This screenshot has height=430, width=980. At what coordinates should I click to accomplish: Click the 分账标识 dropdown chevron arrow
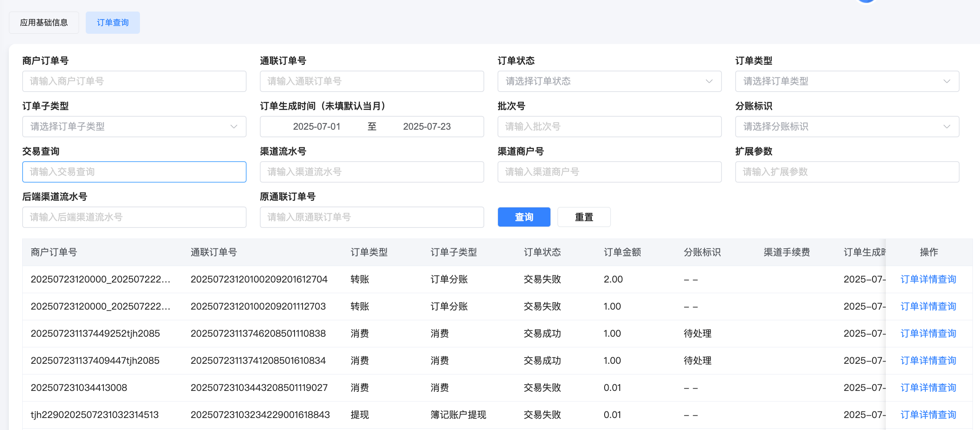coord(947,127)
